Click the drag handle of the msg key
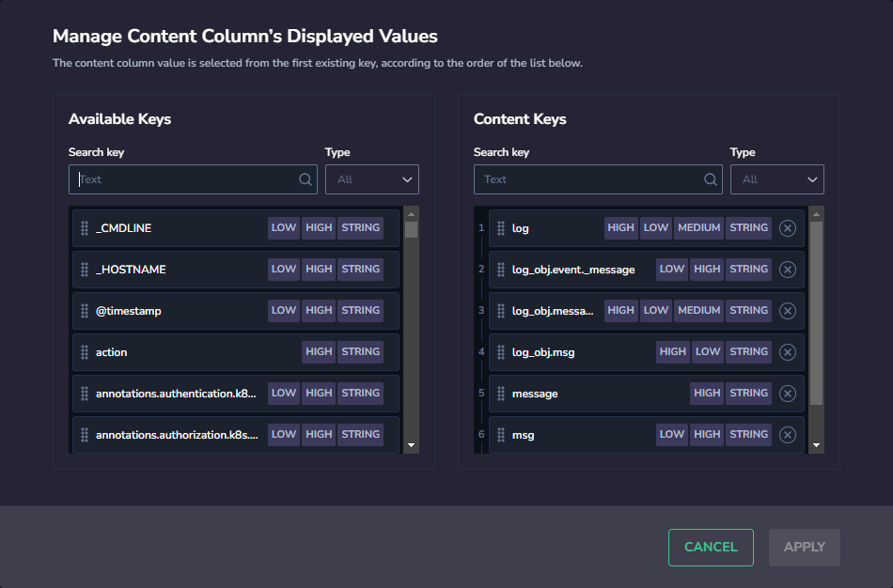Screen dimensions: 893x588 tap(501, 435)
